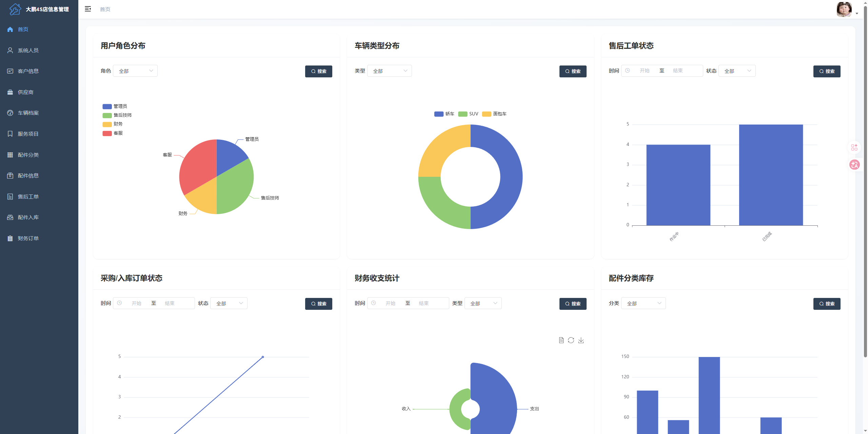Open the 状态 dropdown in 采购/入库订单状态
This screenshot has height=434, width=868.
pyautogui.click(x=229, y=303)
